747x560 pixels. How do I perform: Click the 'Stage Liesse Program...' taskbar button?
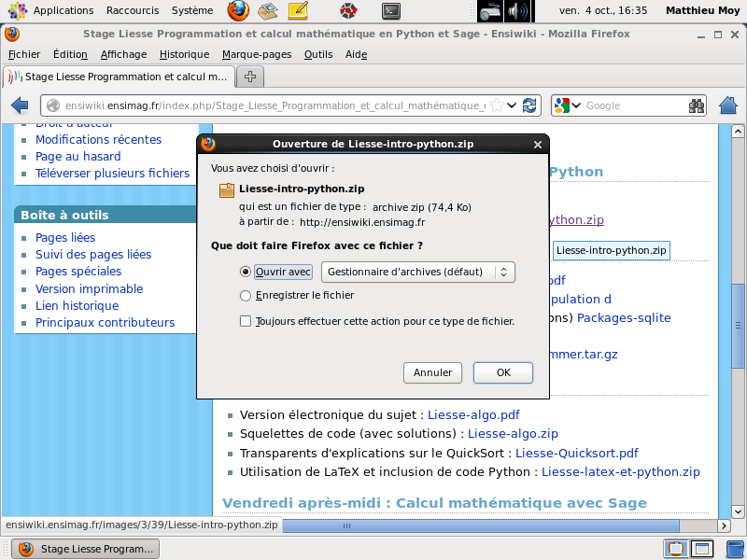(x=85, y=549)
